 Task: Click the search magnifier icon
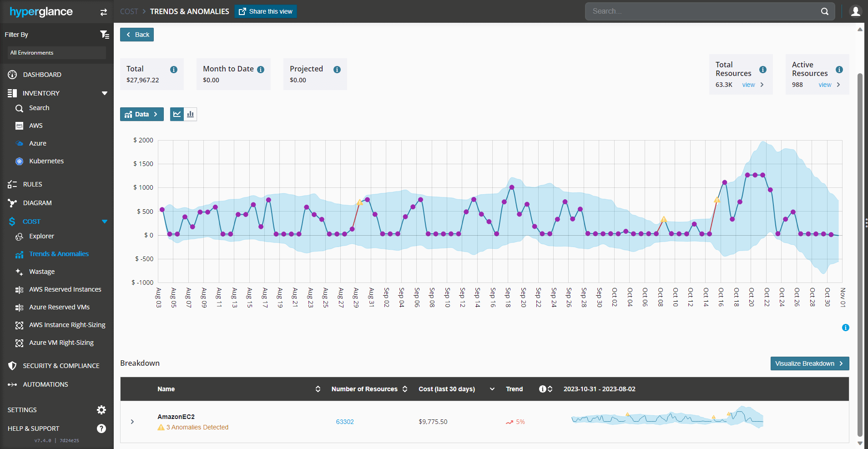[x=825, y=11]
